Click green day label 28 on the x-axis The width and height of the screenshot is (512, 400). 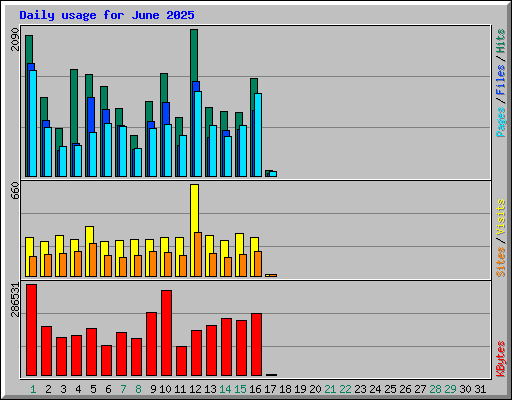(x=435, y=389)
